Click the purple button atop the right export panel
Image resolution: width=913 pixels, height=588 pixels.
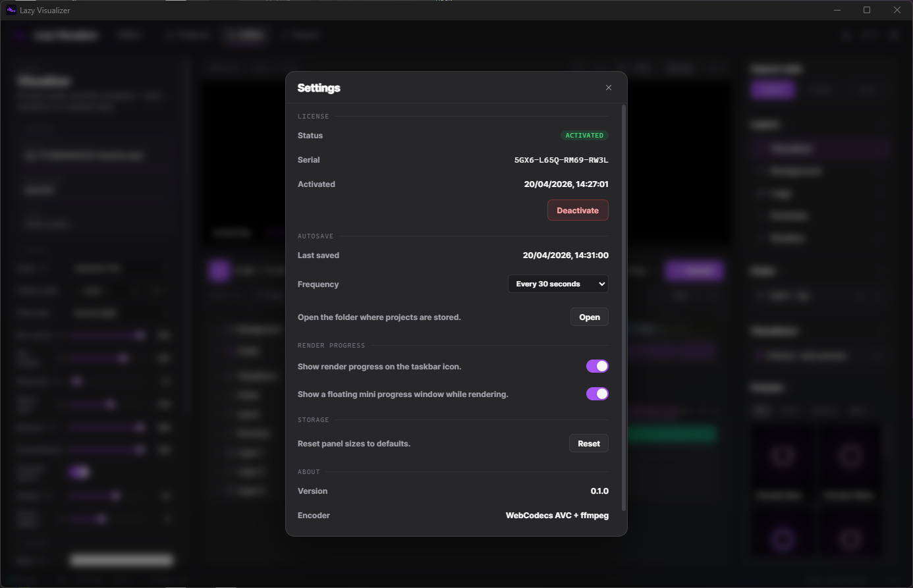coord(772,90)
